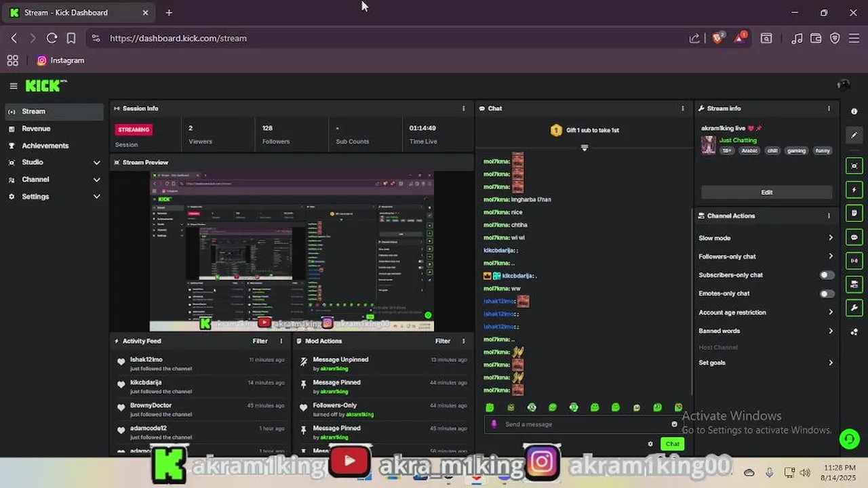Open Brave wallet icon in toolbar
The image size is (868, 488).
[816, 39]
